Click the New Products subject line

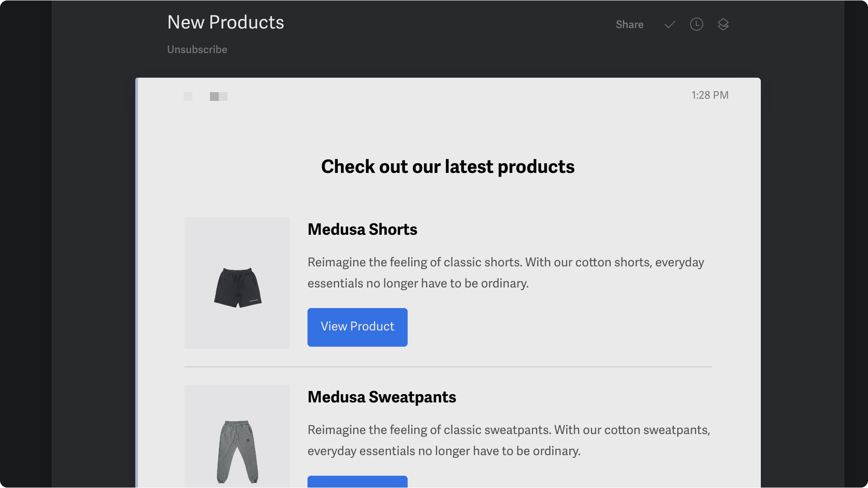point(225,22)
